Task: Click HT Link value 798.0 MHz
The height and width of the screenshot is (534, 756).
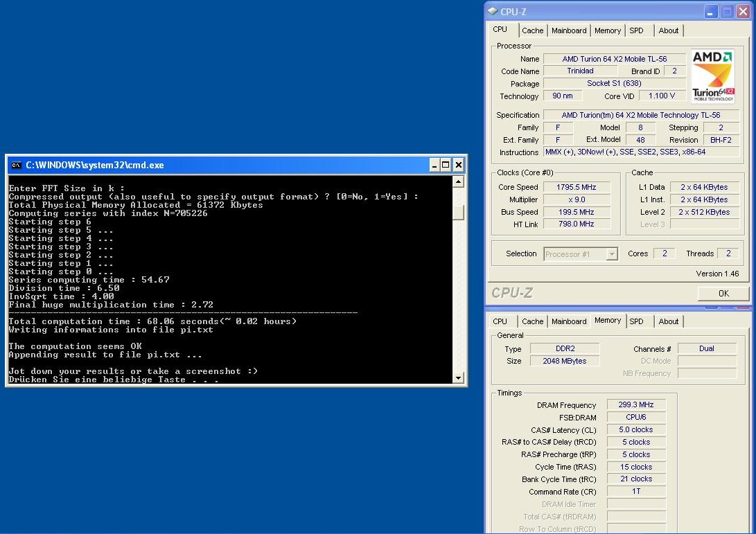Action: point(576,224)
